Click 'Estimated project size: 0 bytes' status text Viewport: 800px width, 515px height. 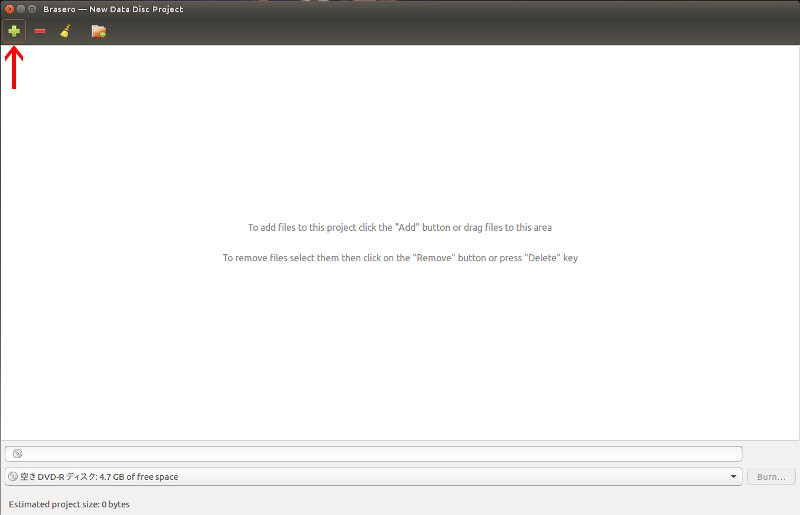click(x=69, y=504)
